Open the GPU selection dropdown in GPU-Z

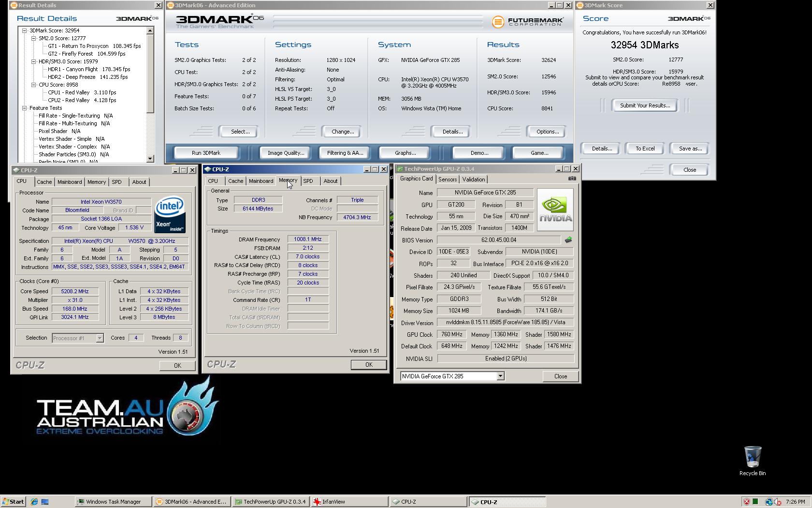[500, 376]
